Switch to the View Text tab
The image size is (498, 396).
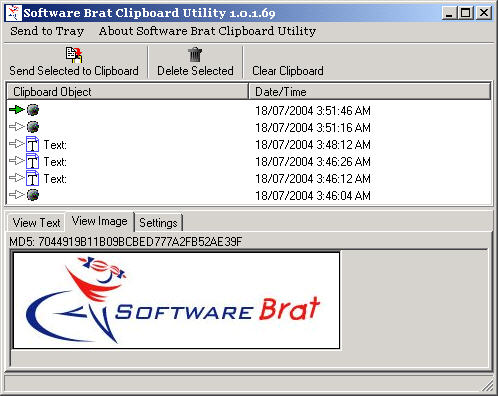coord(36,223)
